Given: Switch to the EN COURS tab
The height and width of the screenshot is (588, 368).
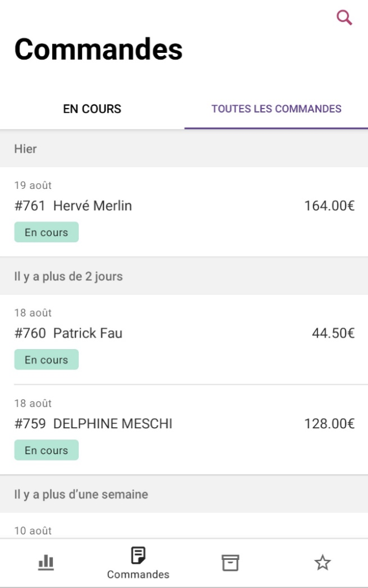Looking at the screenshot, I should click(x=92, y=109).
